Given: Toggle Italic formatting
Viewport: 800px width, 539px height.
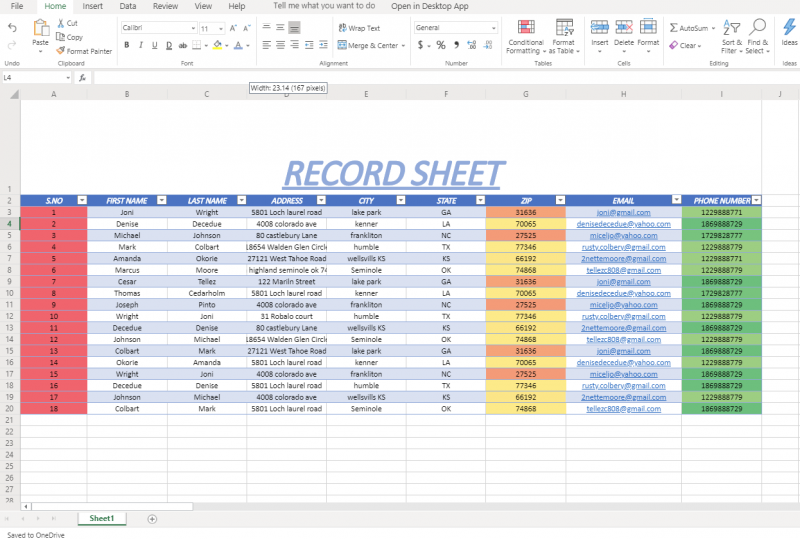Looking at the screenshot, I should pos(141,45).
